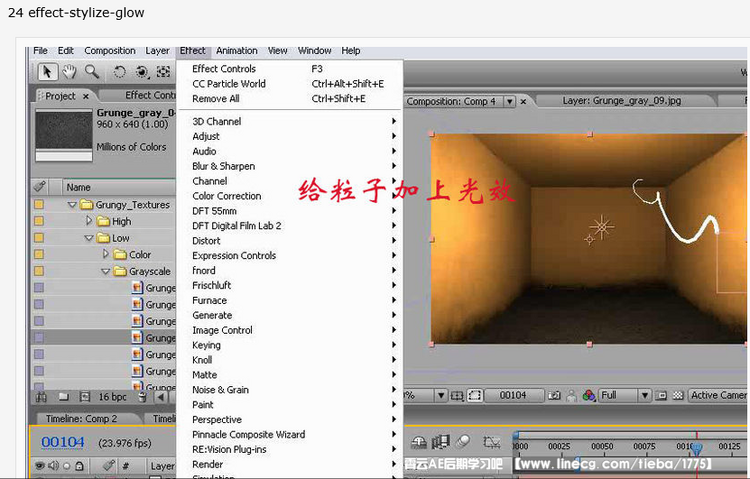Open the magnification ratio dropdown arrow
This screenshot has height=479, width=750.
tap(441, 396)
